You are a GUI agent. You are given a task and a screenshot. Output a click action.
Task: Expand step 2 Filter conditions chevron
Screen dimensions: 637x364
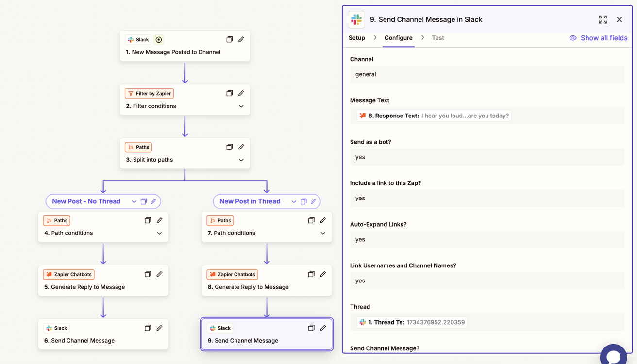(241, 106)
